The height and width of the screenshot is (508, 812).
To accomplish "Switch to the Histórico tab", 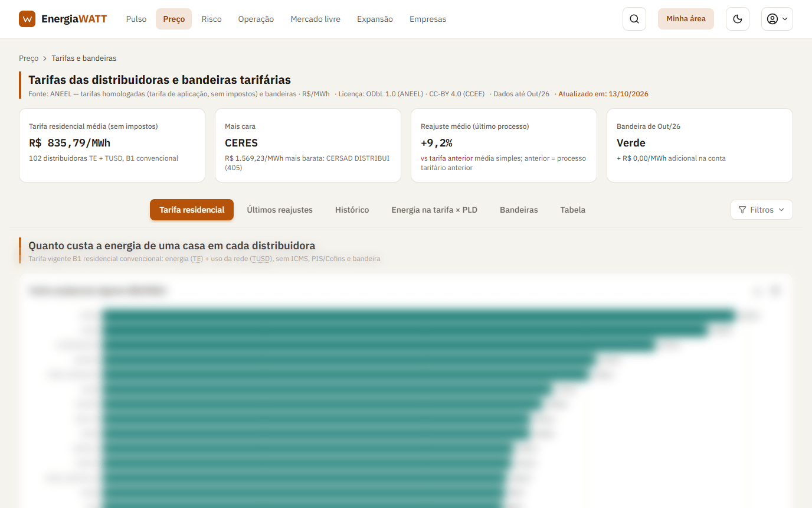I will pos(352,210).
